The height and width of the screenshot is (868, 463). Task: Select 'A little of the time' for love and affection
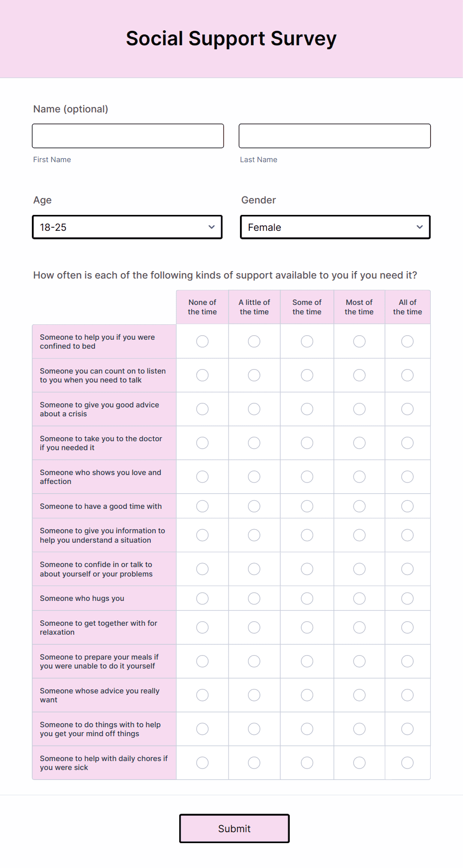[x=254, y=477]
